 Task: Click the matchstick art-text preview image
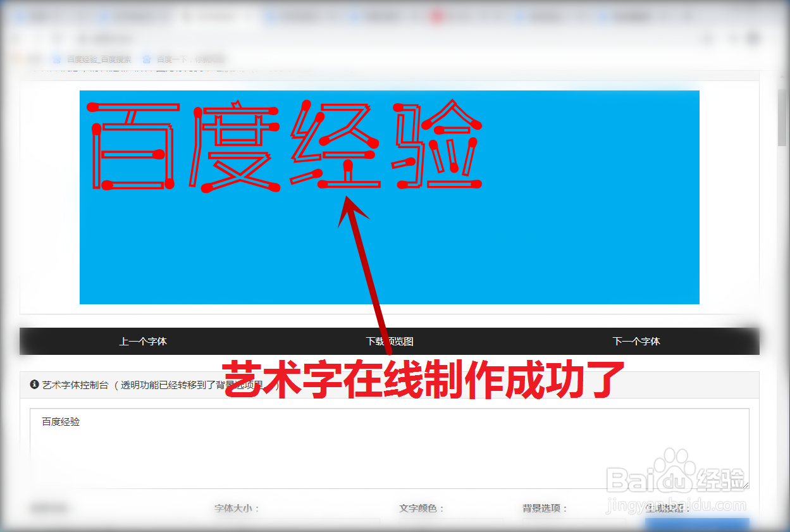[x=390, y=197]
